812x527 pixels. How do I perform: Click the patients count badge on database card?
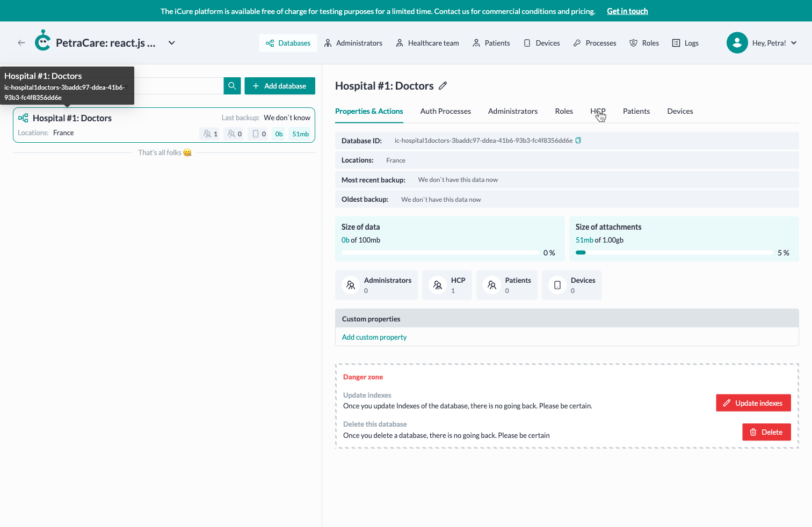click(x=234, y=134)
